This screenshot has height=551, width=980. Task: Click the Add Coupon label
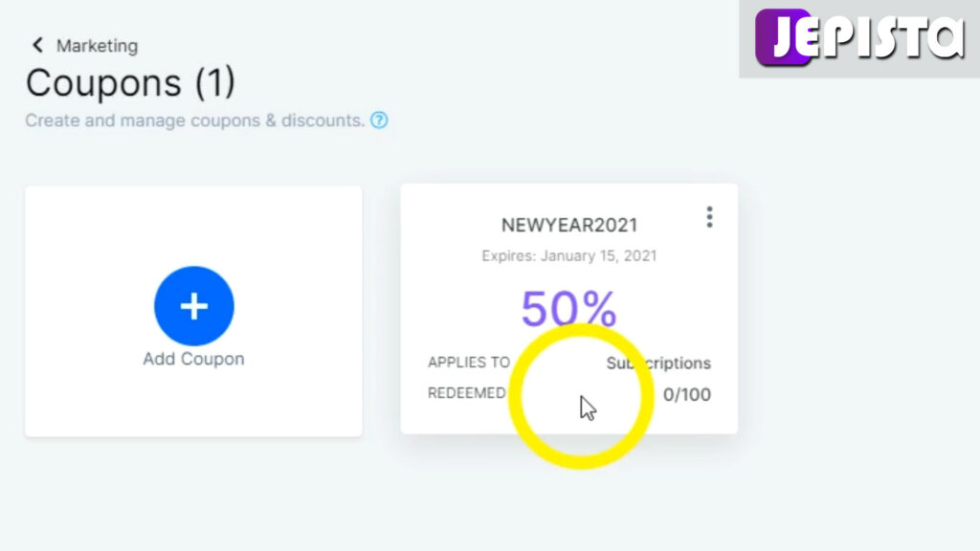(193, 359)
